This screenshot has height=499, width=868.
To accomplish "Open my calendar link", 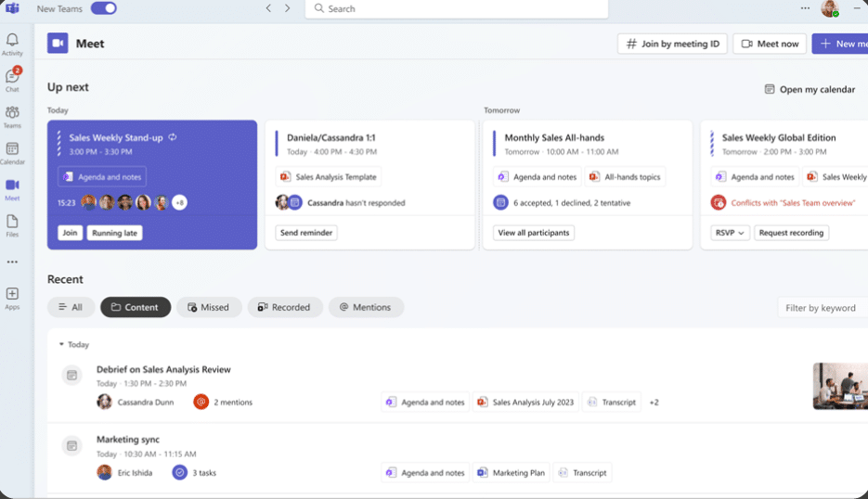I will click(810, 89).
